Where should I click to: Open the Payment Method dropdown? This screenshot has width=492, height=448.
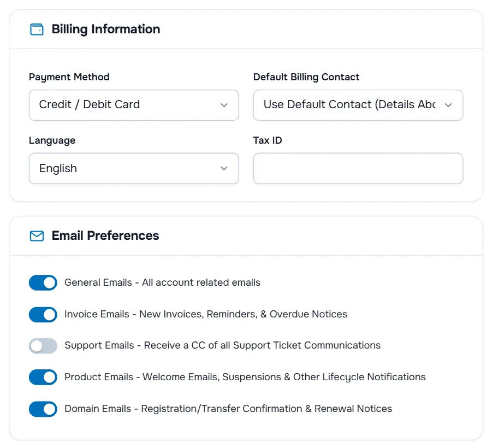click(134, 105)
